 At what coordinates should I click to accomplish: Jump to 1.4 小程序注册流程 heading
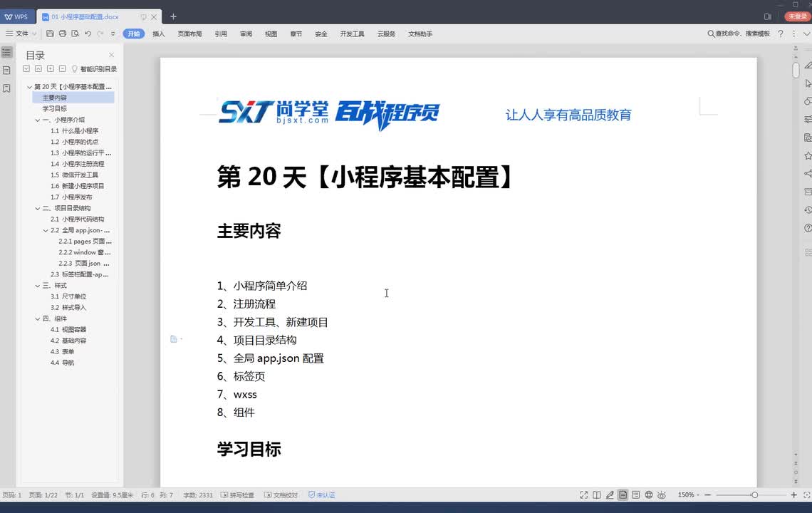77,164
